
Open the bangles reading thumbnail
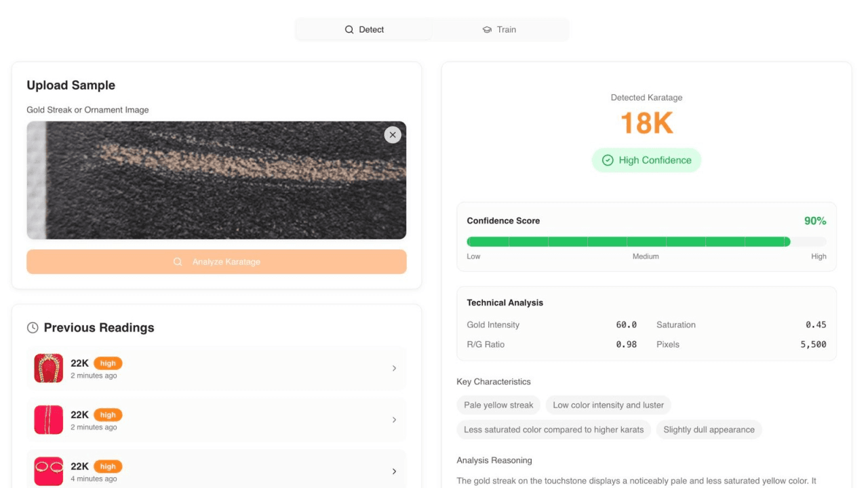[x=49, y=471]
